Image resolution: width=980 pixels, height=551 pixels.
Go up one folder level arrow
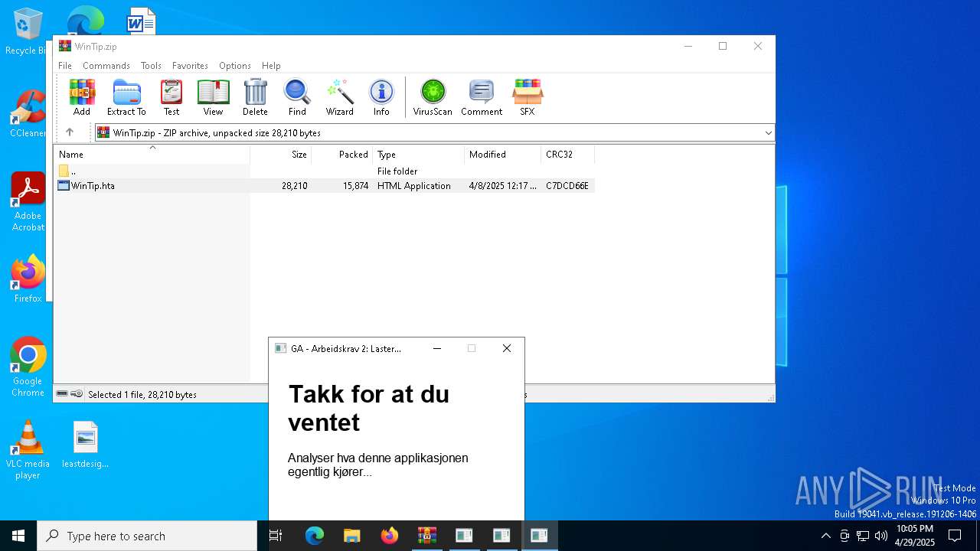click(x=70, y=132)
